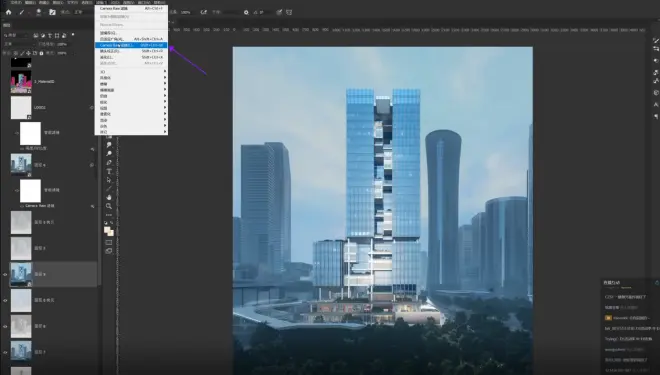Select the L0002 layer thumbnail

pos(21,108)
